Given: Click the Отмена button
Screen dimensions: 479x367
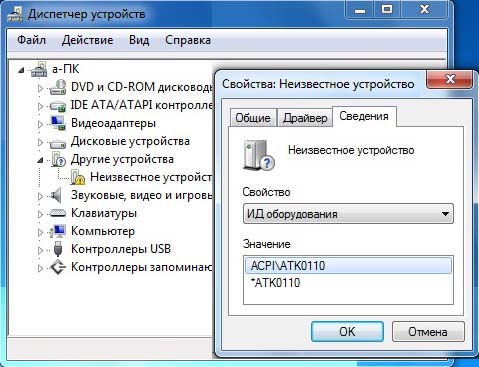Looking at the screenshot, I should coord(428,332).
